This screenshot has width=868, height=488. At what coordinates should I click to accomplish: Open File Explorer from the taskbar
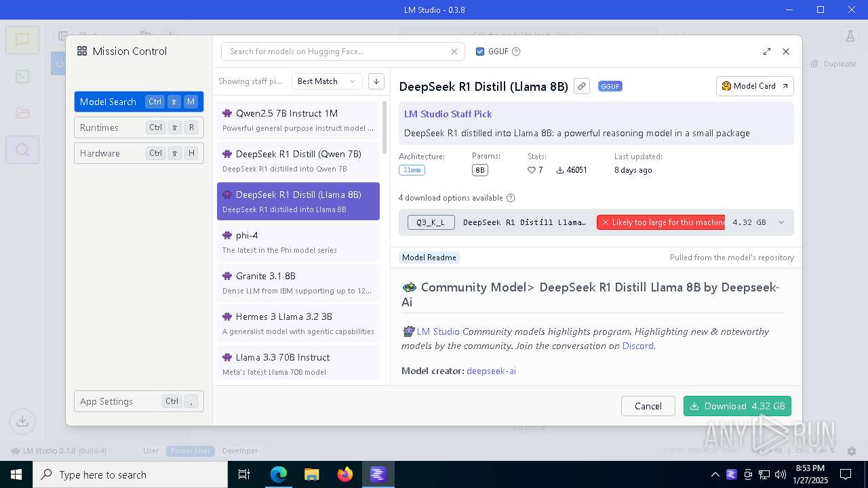pyautogui.click(x=312, y=474)
